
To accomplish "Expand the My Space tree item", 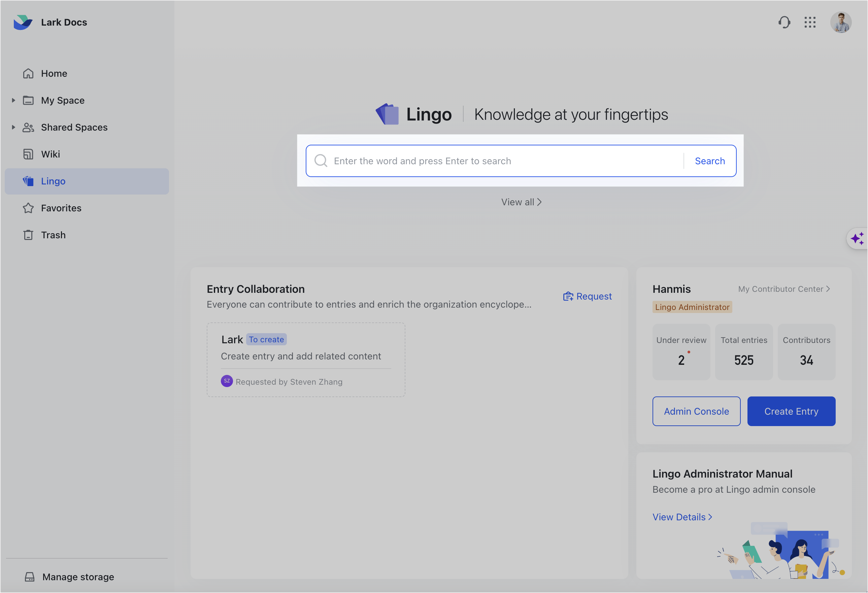I will coord(14,100).
